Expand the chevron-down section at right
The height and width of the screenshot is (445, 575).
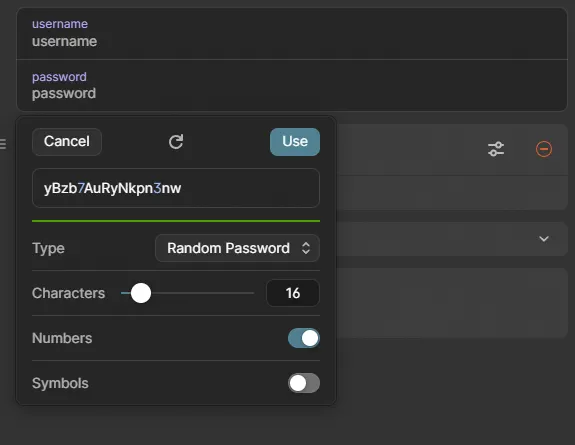[544, 239]
